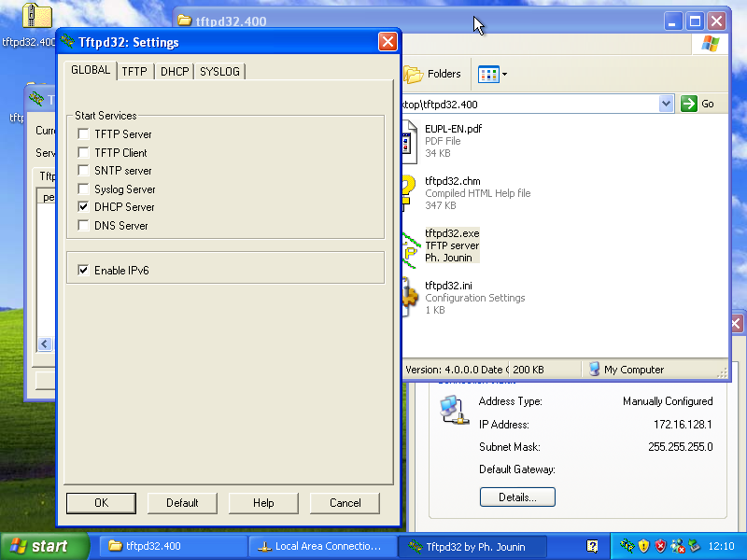Expand the Explorer address bar dropdown

click(x=666, y=104)
